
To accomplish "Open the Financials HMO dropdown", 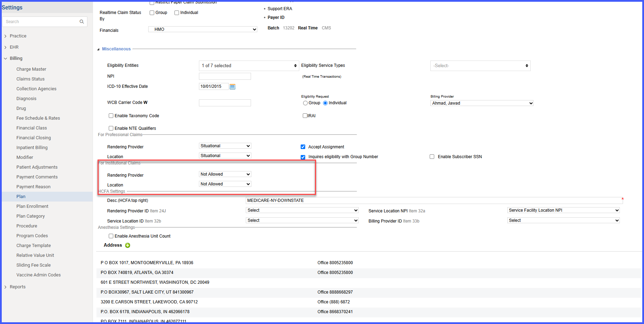I will (x=203, y=29).
